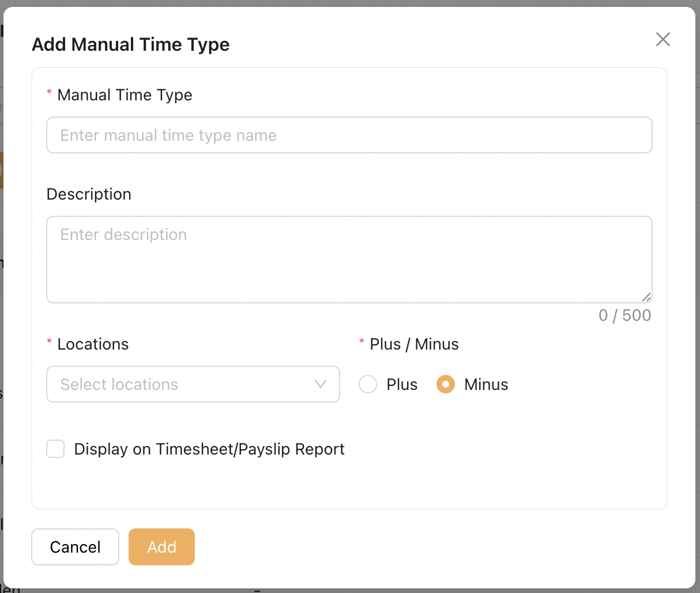This screenshot has width=700, height=593.
Task: Click the description box resize handle
Action: [646, 297]
